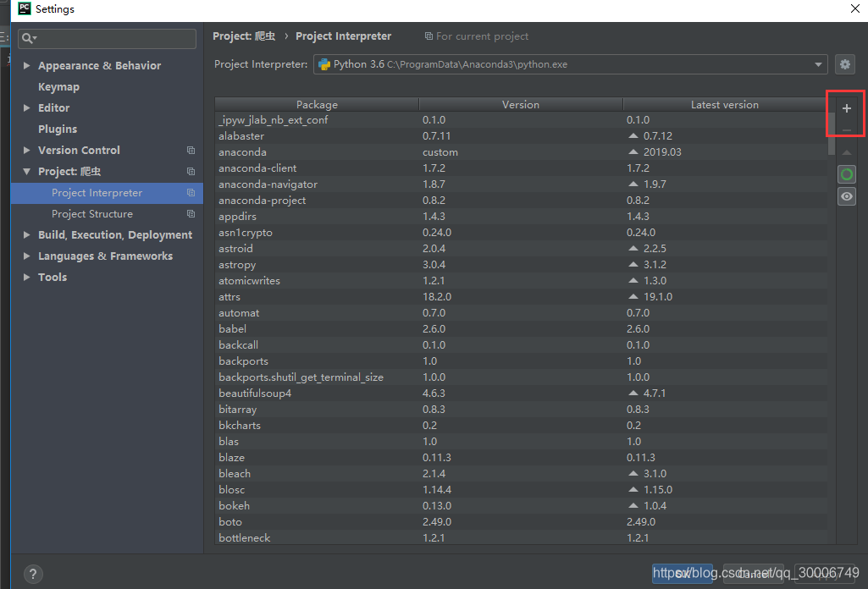Click in the settings search field

click(107, 38)
